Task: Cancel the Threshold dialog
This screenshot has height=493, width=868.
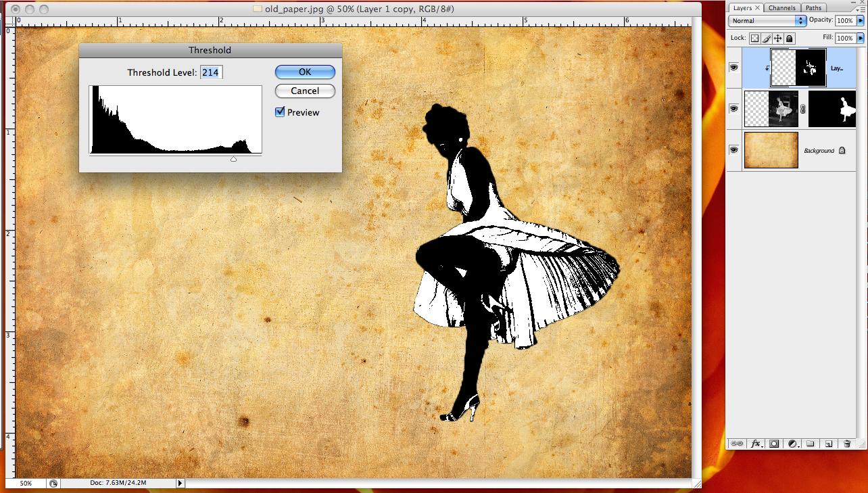Action: [x=305, y=91]
